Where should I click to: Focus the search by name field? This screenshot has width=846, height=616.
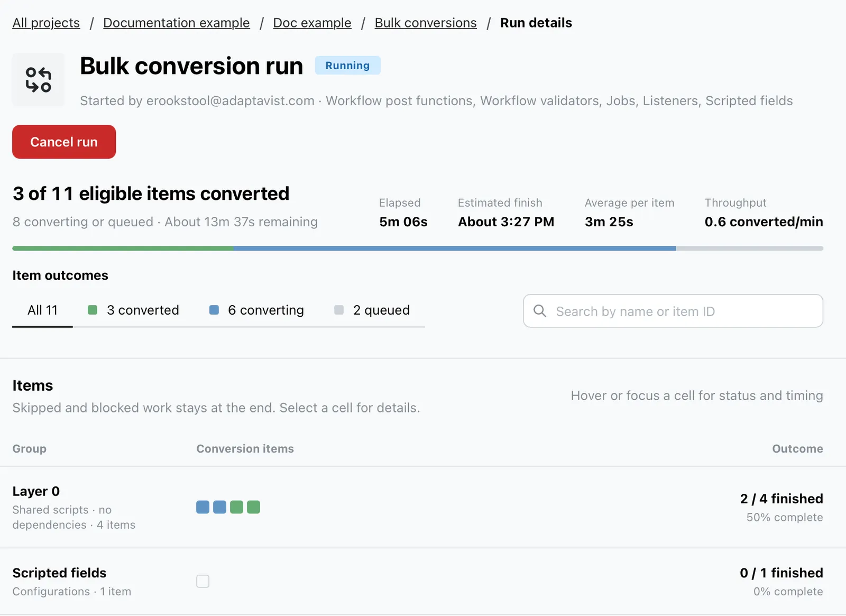coord(673,311)
